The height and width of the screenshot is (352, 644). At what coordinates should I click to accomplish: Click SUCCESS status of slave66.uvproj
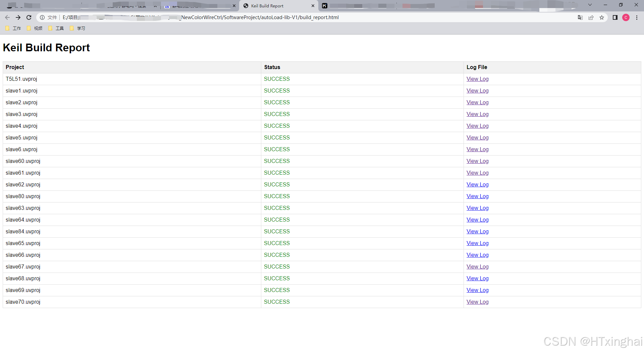[277, 255]
